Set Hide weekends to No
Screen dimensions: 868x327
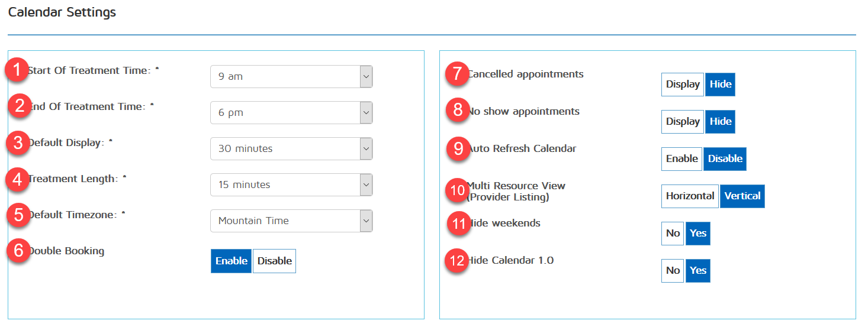[x=673, y=234]
